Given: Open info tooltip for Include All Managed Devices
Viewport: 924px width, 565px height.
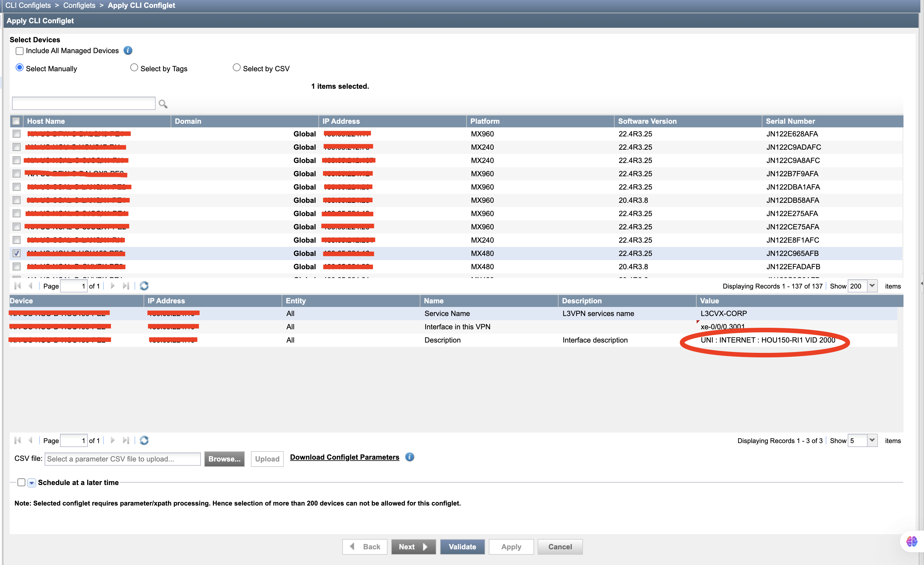Looking at the screenshot, I should click(x=128, y=50).
